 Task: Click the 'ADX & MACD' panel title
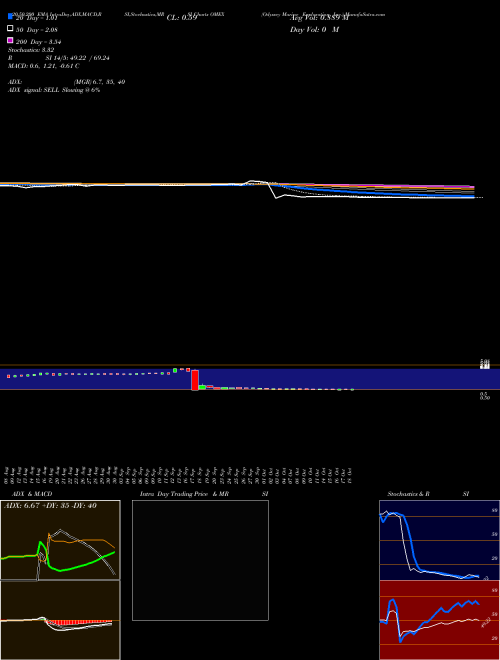pyautogui.click(x=32, y=494)
